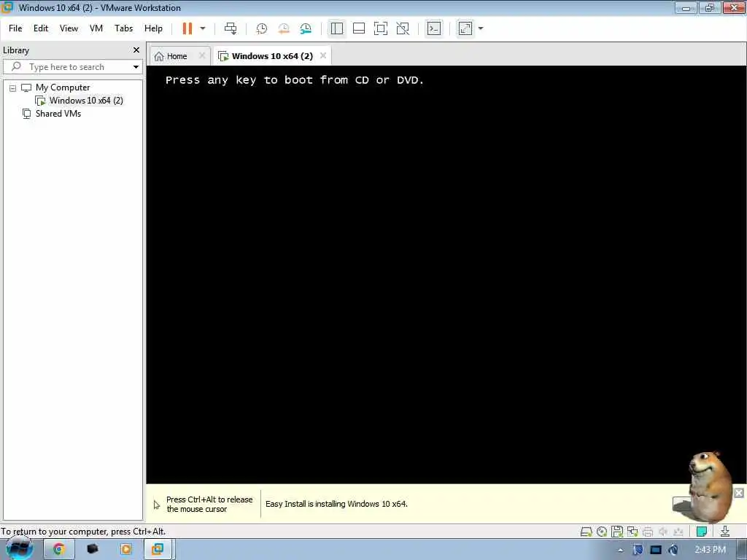The height and width of the screenshot is (560, 747).
Task: Open the Help menu
Action: tap(153, 28)
